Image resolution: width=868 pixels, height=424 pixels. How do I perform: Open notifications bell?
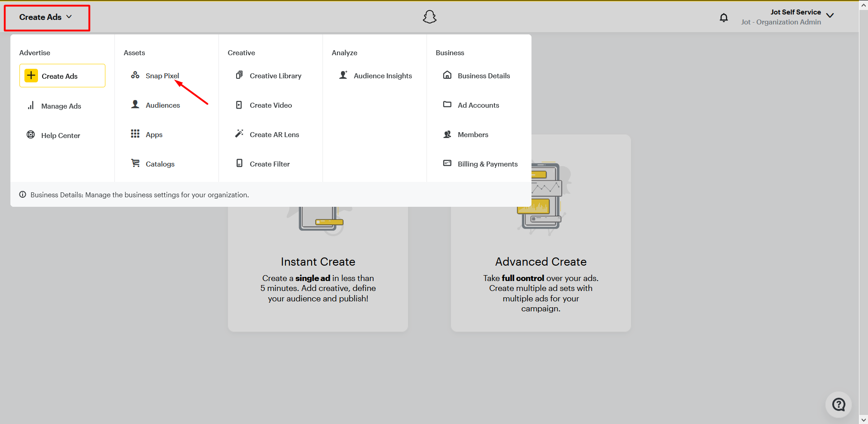(724, 18)
